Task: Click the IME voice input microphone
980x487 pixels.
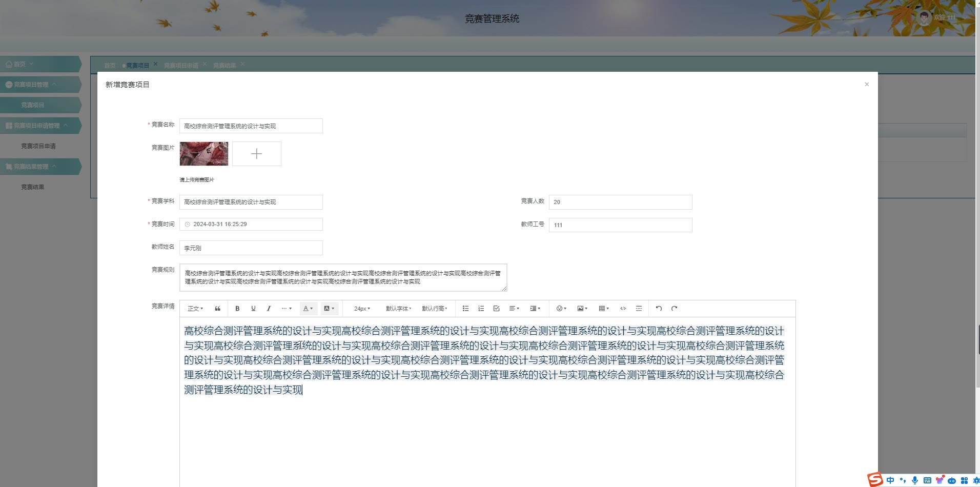Action: click(x=915, y=480)
